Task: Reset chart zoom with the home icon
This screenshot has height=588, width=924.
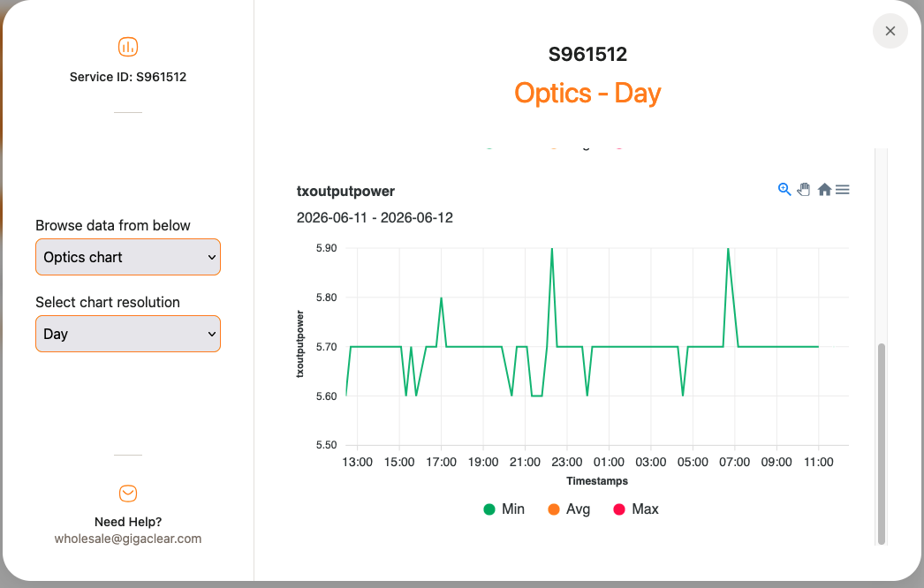Action: point(824,189)
